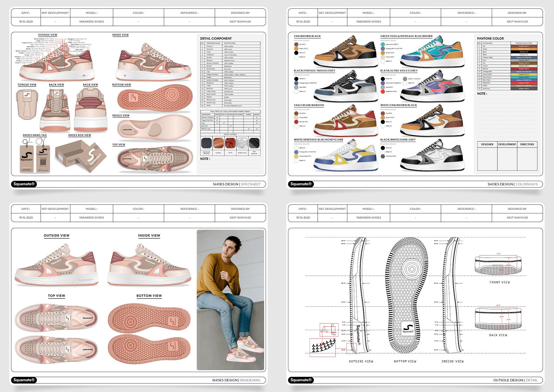Click the model photo on Rendering sheet
Viewport: 554px width, 392px height.
coord(230,300)
